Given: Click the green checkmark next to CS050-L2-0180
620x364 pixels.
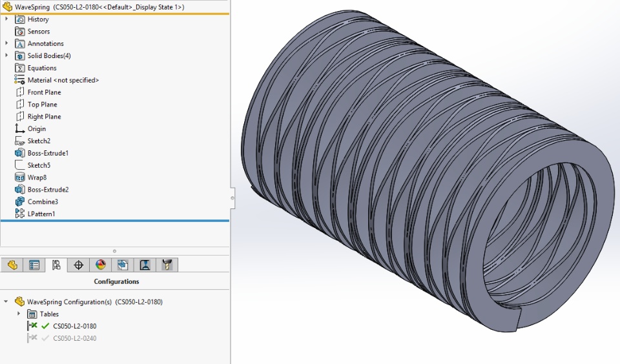Looking at the screenshot, I should 45,326.
